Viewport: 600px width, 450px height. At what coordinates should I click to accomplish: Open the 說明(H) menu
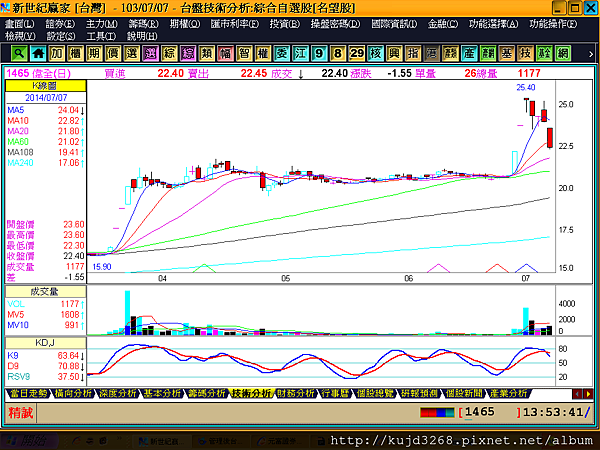pyautogui.click(x=142, y=36)
